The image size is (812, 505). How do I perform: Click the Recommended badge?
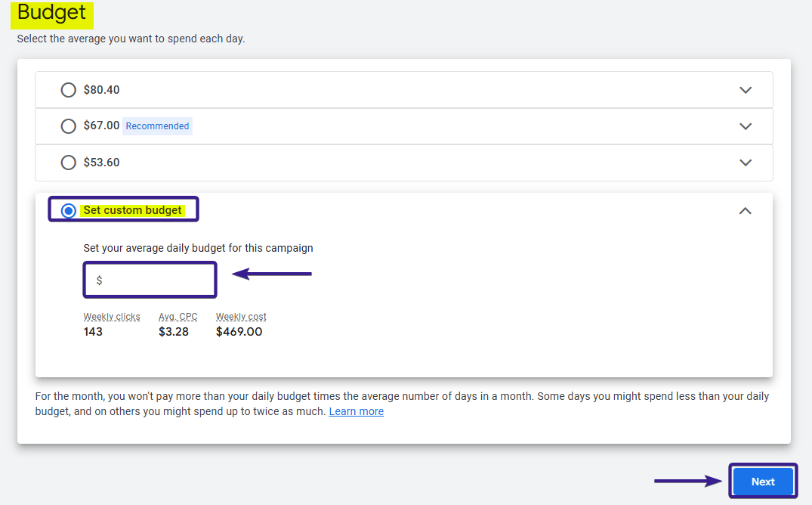157,126
